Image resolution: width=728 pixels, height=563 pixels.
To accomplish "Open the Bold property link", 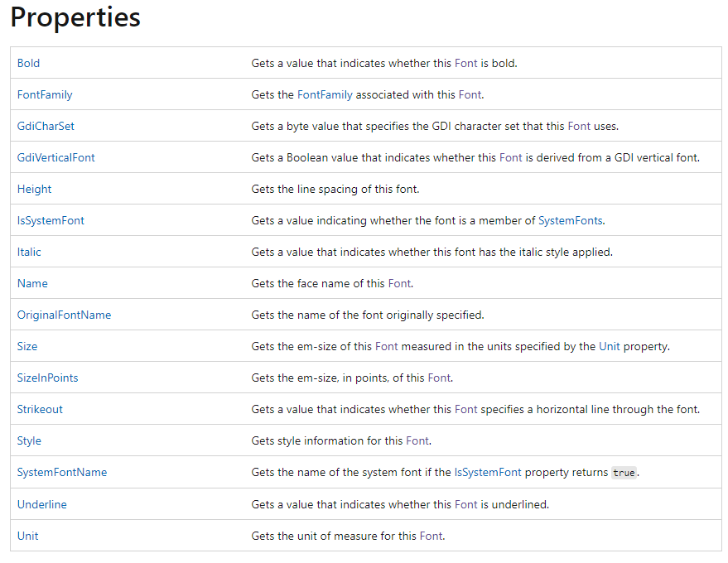I will tap(28, 63).
